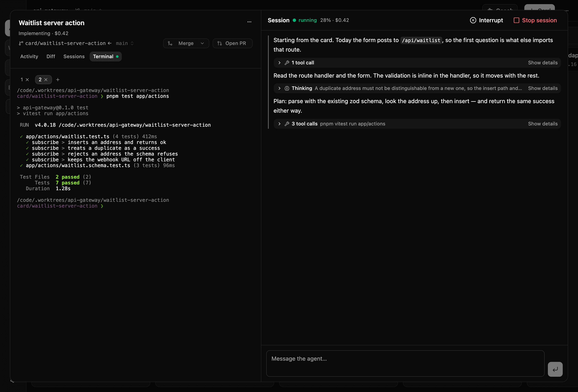
Task: Click 'app/actions/waitlist.test.ts' in terminal output
Action: [x=68, y=136]
